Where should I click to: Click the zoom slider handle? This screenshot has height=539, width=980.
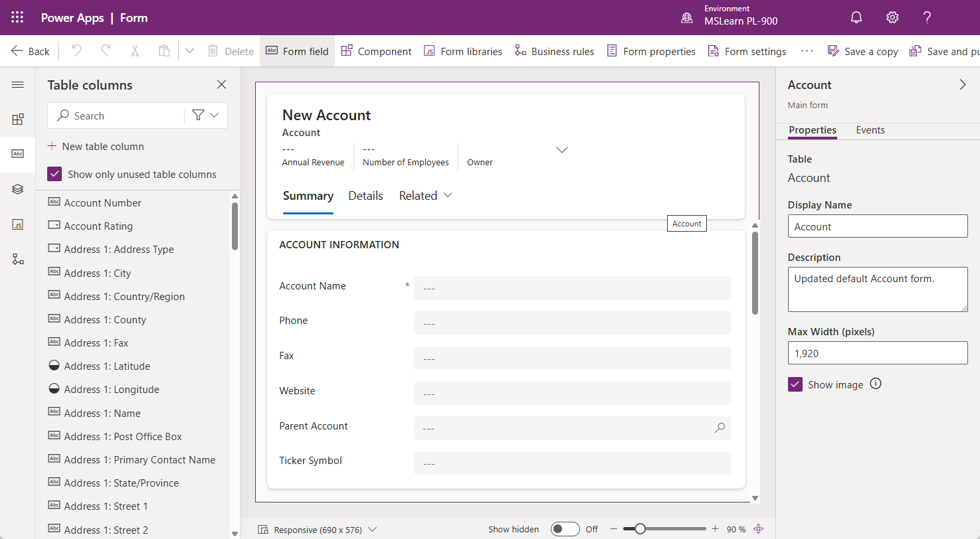[x=640, y=529]
